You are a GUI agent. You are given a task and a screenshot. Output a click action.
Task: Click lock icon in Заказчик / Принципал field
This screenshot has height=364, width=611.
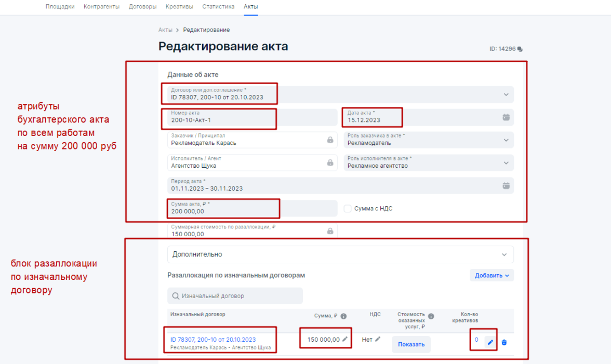pyautogui.click(x=330, y=140)
